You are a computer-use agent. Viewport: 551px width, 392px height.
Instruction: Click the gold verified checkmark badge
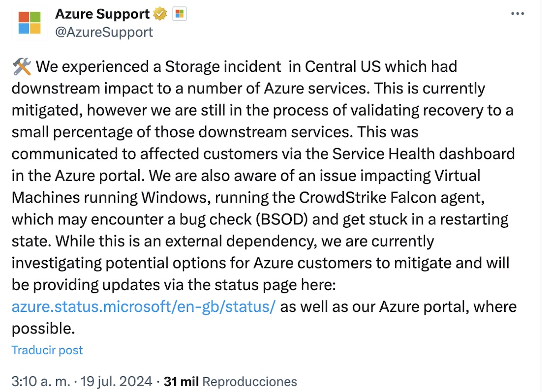161,15
